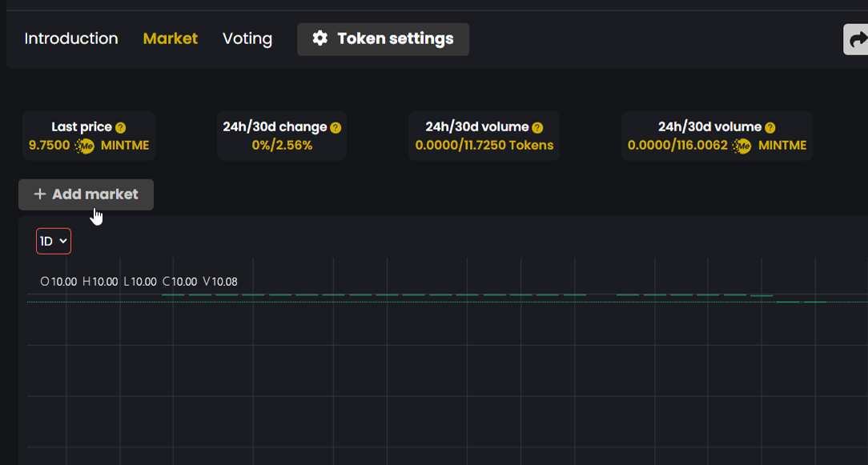868x465 pixels.
Task: Click the help icon beside 24h/30d change
Action: 335,126
